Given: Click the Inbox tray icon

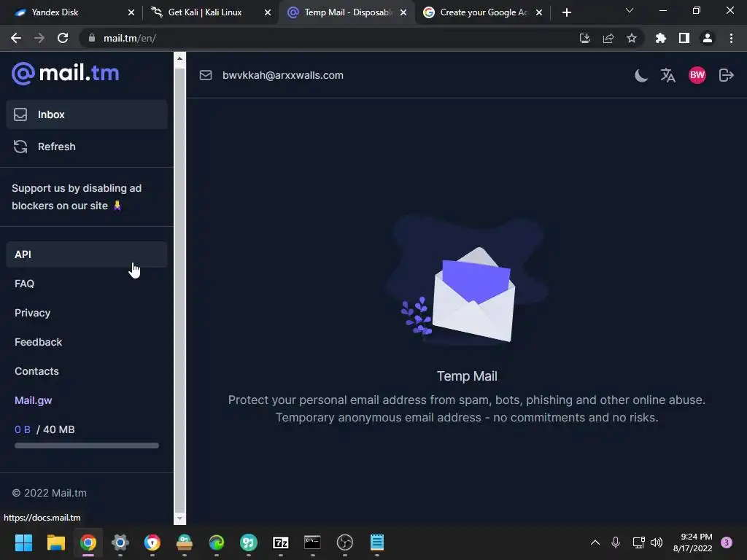Looking at the screenshot, I should (x=20, y=114).
